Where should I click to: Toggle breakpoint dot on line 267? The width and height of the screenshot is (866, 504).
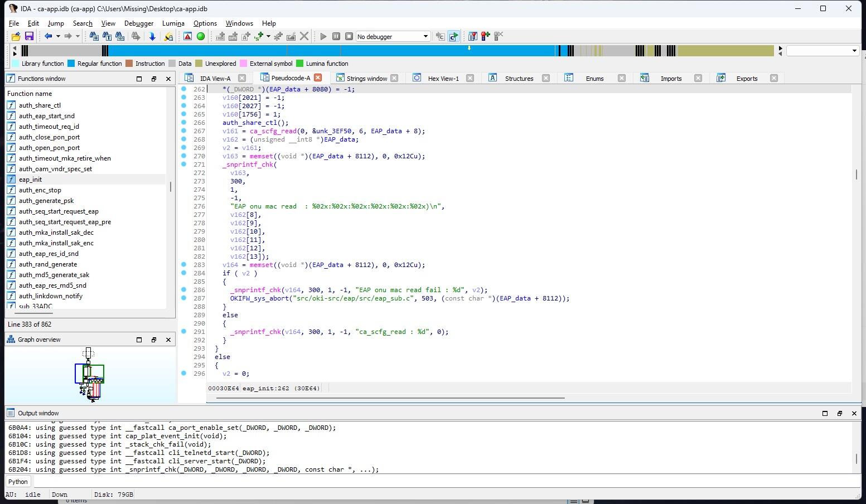[x=184, y=131]
